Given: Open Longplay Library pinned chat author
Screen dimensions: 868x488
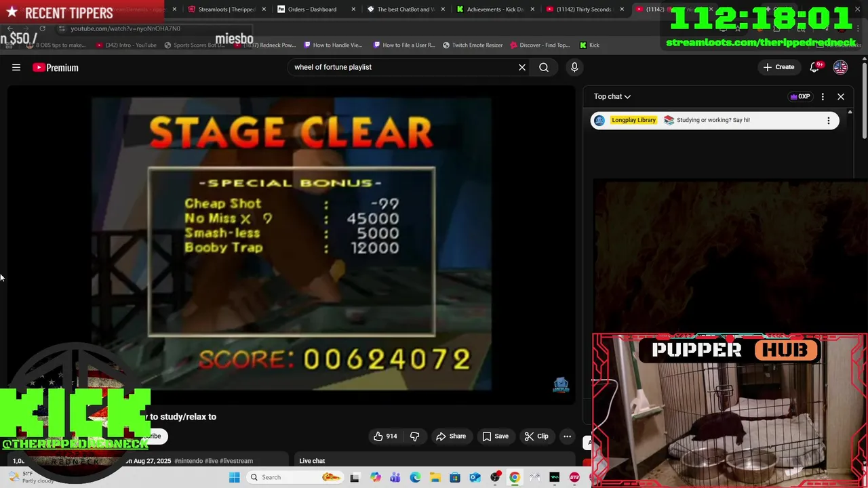Looking at the screenshot, I should tap(633, 120).
